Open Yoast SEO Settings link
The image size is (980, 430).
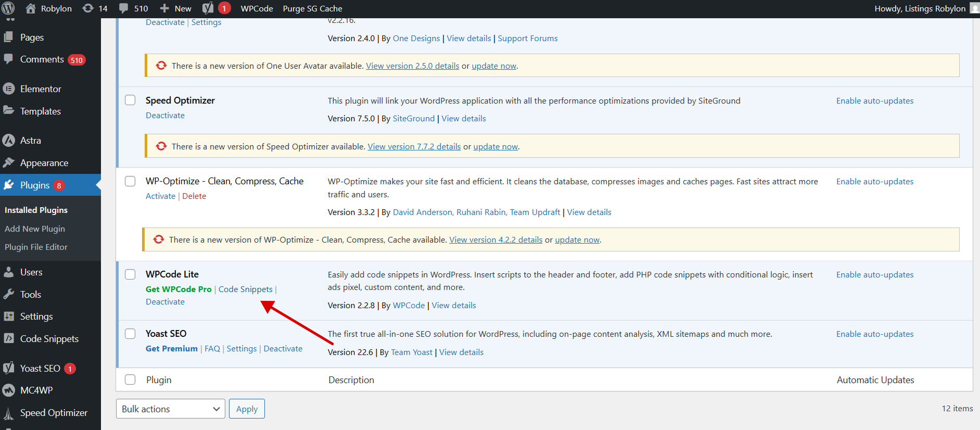coord(241,348)
